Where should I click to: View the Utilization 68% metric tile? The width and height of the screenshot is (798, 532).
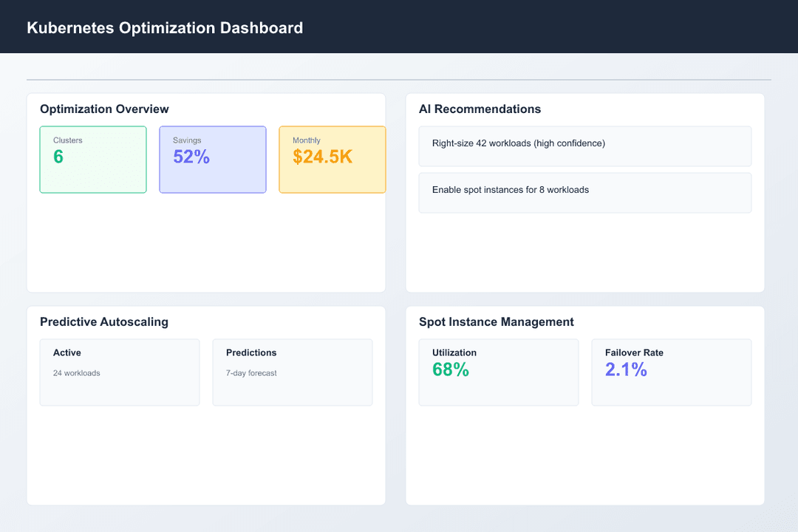click(x=499, y=372)
